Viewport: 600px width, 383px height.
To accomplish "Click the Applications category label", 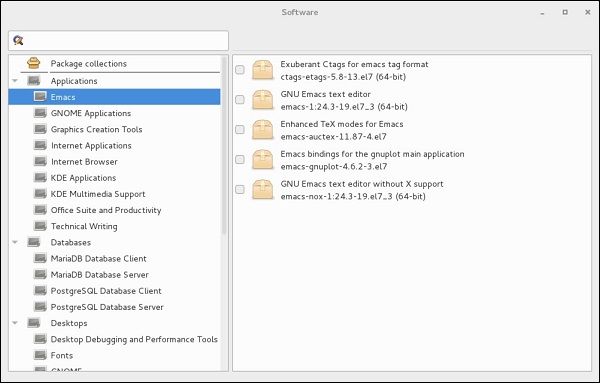I will [74, 81].
